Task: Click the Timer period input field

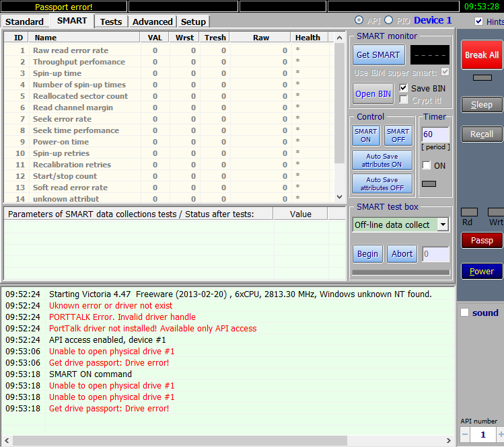Action: (x=435, y=134)
